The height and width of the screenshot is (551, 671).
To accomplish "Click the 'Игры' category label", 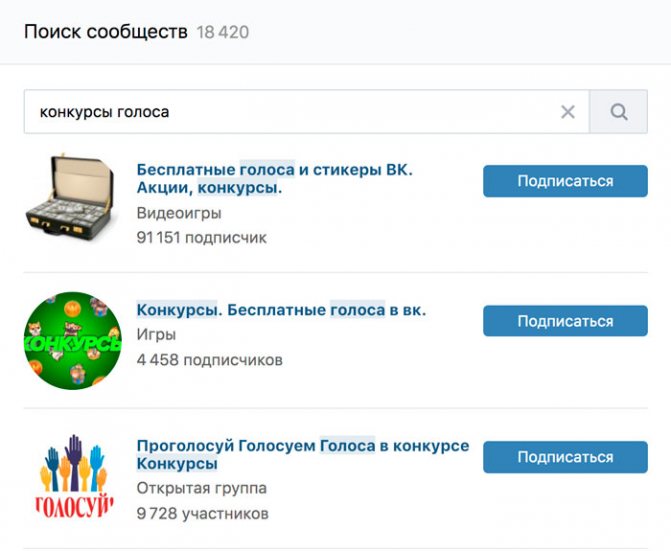I will [156, 335].
